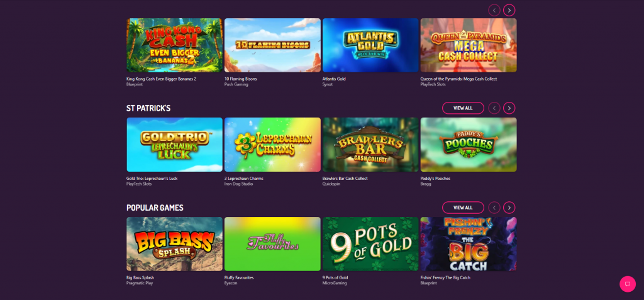Click the Paddy's Pooches title link
The height and width of the screenshot is (300, 644).
coord(435,179)
